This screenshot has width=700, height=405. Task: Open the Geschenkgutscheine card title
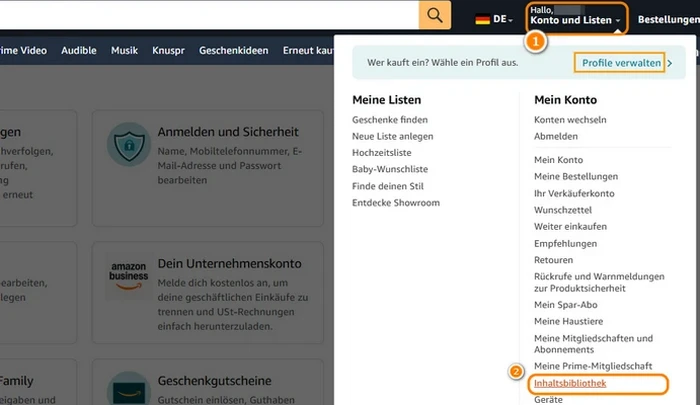(214, 380)
